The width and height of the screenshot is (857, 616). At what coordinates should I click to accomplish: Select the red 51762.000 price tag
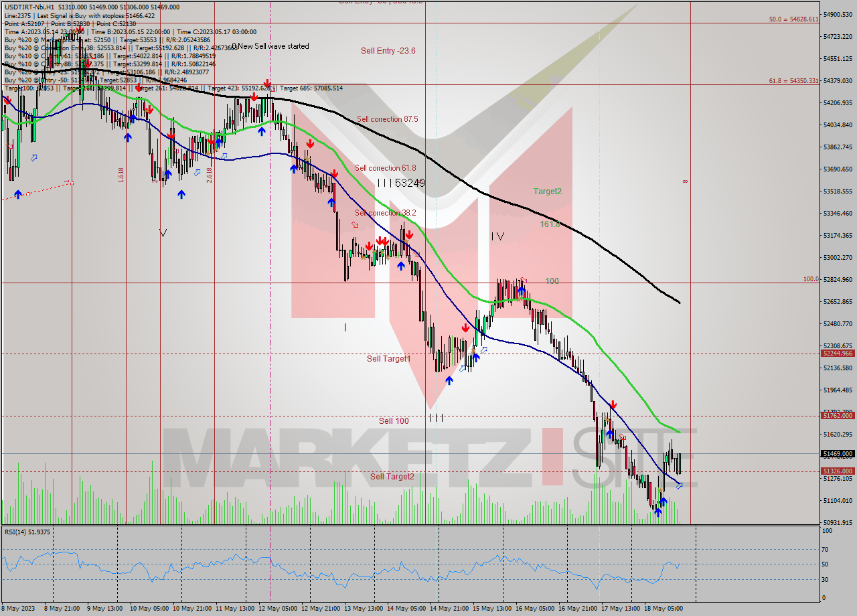[x=838, y=415]
